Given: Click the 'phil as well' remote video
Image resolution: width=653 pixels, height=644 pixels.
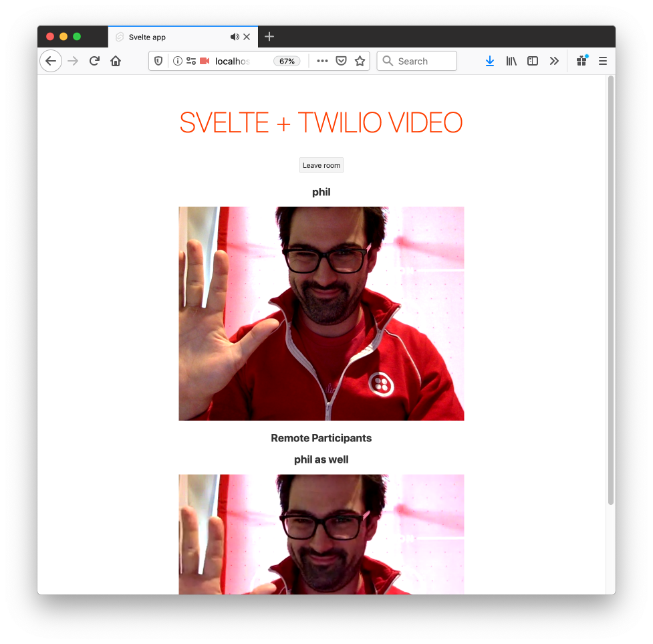Looking at the screenshot, I should (321, 534).
